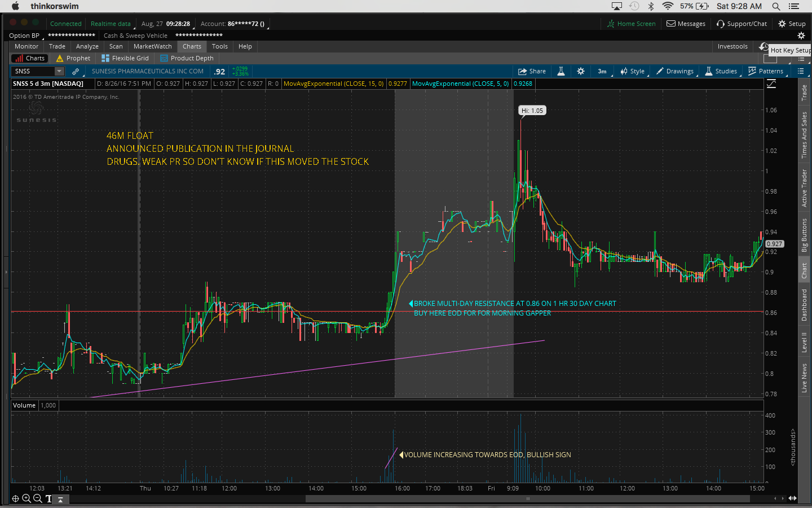Click the 0.927 last price marker
Screen dimensions: 812x508
(x=774, y=244)
